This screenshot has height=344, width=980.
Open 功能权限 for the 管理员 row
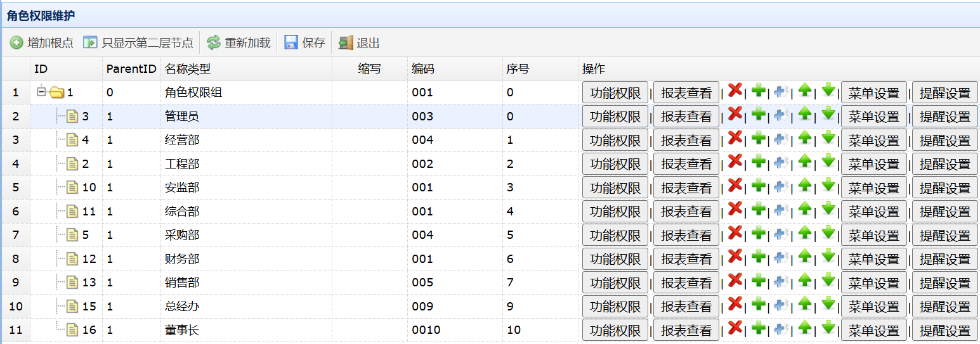615,117
